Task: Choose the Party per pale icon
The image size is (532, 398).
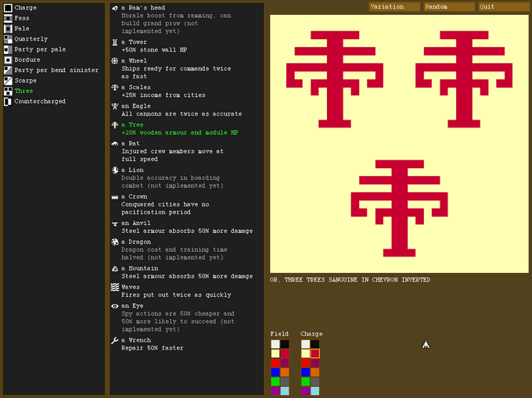Action: 8,49
